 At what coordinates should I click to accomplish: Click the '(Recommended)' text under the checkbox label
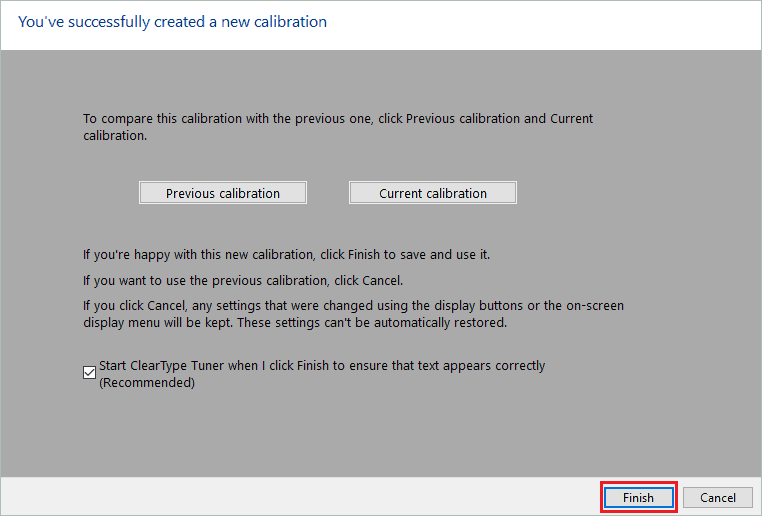[x=146, y=382]
